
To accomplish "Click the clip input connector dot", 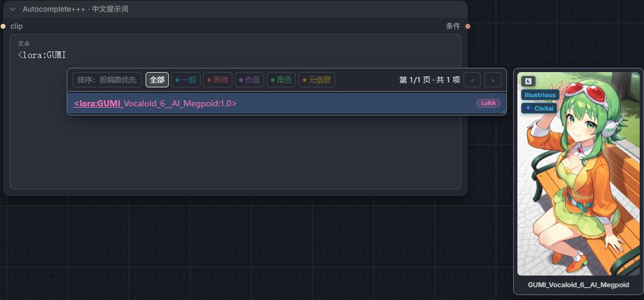I will tap(3, 26).
